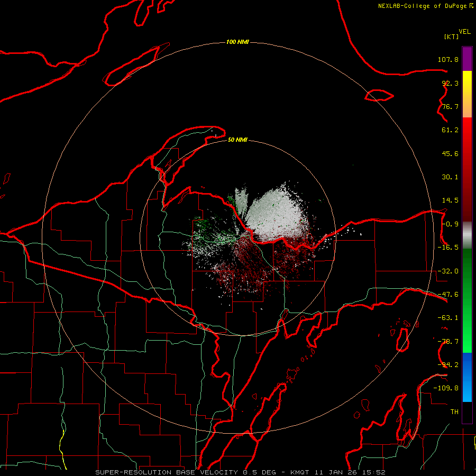Click the VEL legend title
Screen dimensions: 476x476
[x=464, y=32]
